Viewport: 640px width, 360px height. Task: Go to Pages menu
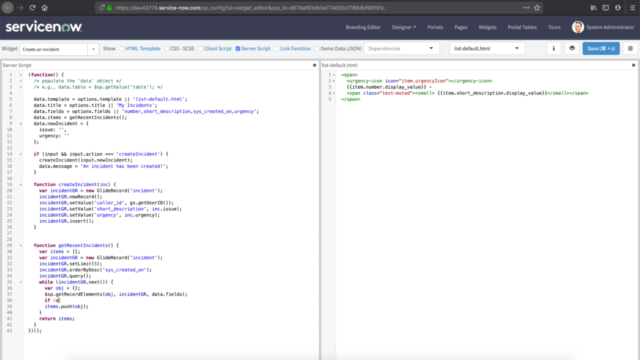tap(460, 27)
